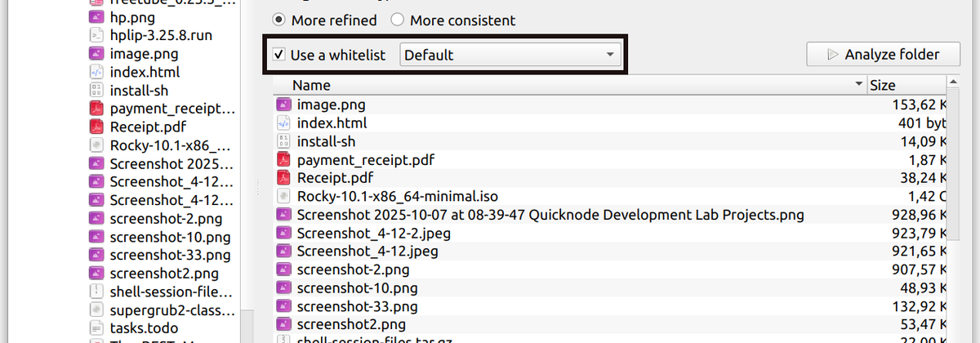Image resolution: width=980 pixels, height=343 pixels.
Task: Click the play icon on Analyze folder
Action: [x=832, y=55]
